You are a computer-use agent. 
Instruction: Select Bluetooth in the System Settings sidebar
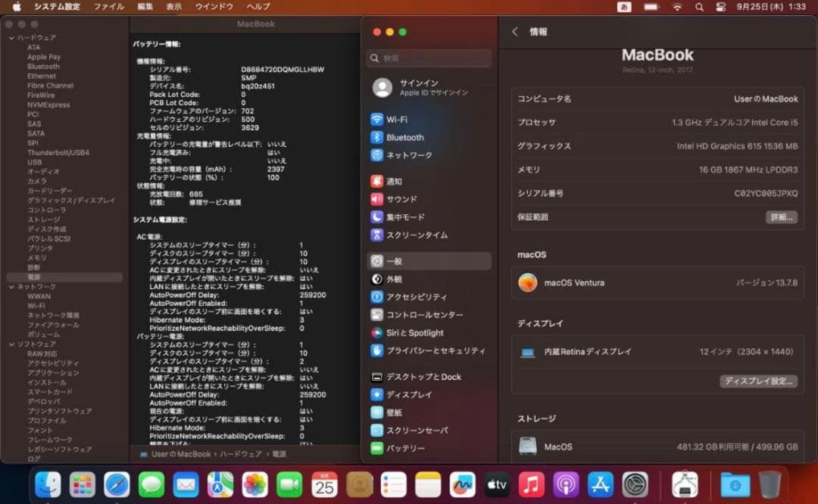(406, 137)
